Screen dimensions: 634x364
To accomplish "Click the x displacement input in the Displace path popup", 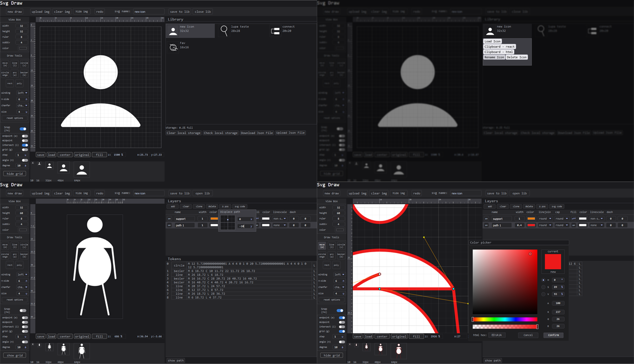I will [x=245, y=219].
